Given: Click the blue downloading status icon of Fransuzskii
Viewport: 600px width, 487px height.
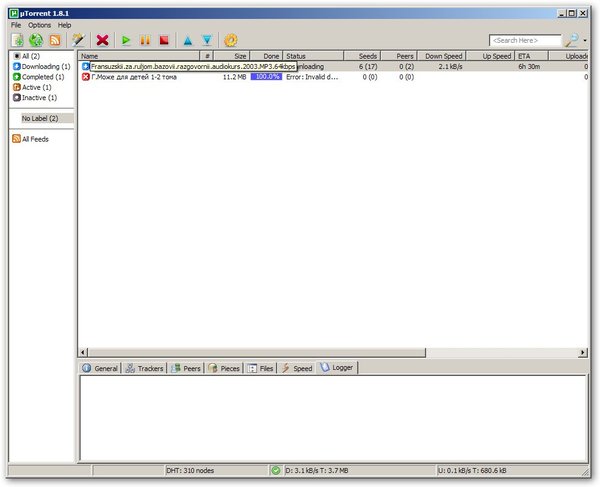Looking at the screenshot, I should [x=85, y=67].
